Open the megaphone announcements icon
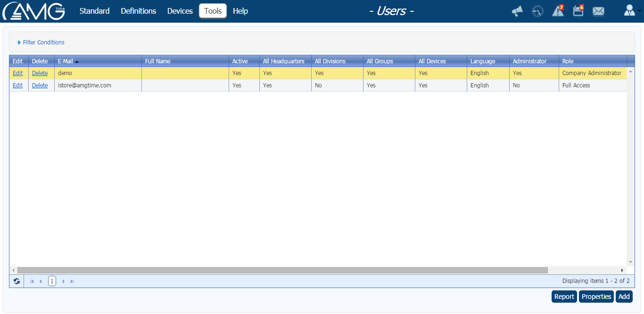644x314 pixels. pos(517,11)
